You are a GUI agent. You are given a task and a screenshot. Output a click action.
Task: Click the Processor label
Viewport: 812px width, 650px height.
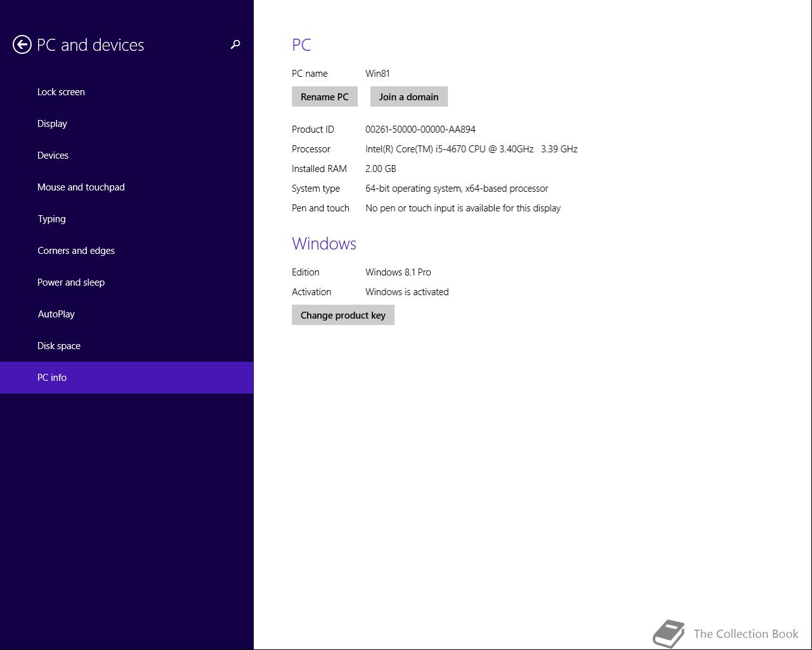(311, 149)
